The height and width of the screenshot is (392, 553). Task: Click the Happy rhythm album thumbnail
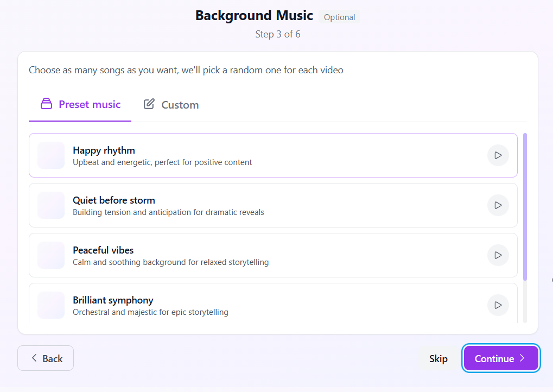click(x=50, y=155)
